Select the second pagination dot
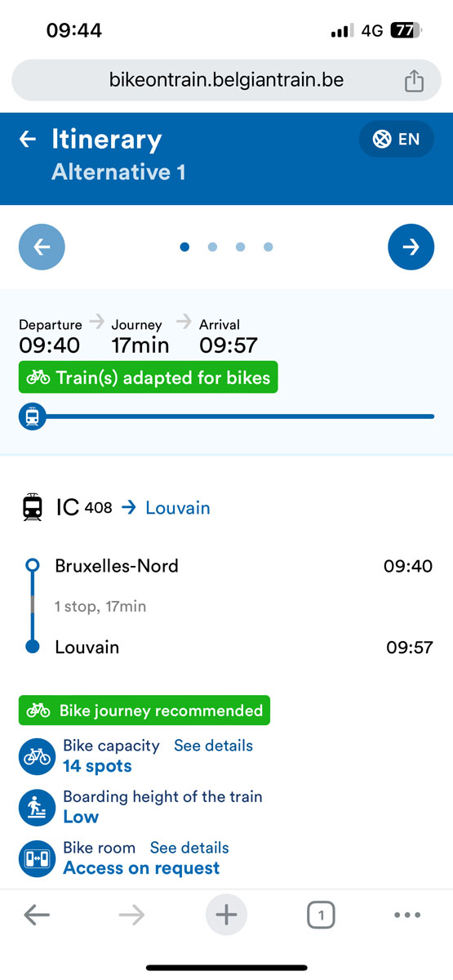Screen dimensions: 453x980 coord(212,247)
